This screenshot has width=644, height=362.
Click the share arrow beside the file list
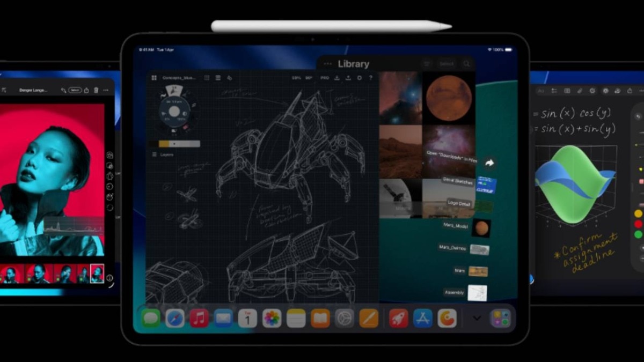[x=490, y=162]
